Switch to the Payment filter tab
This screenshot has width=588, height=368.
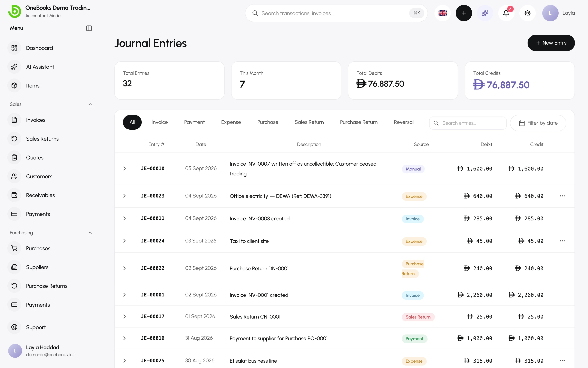194,122
